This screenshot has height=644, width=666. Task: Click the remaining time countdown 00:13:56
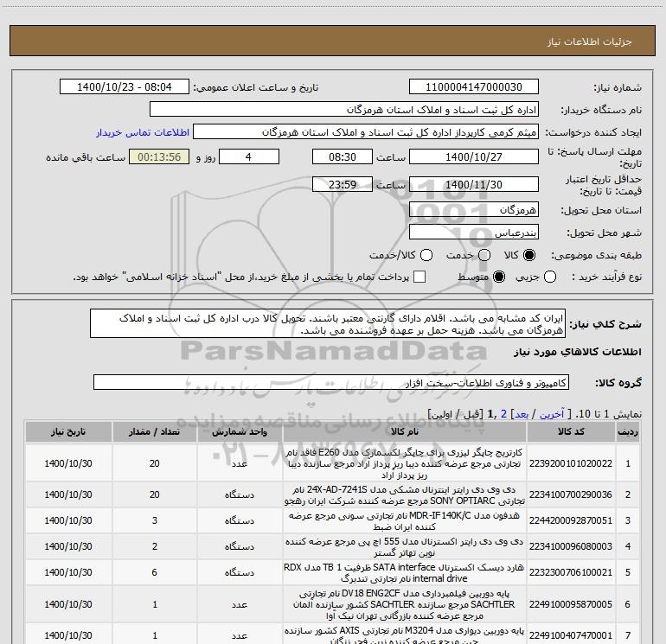[x=159, y=156]
